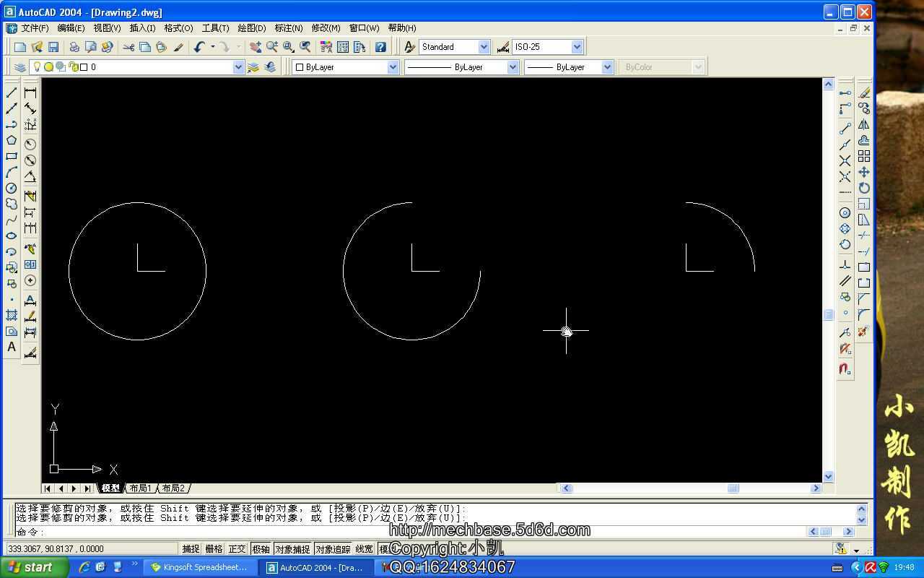Viewport: 924px width, 578px height.
Task: Click the Snap to Perpendicular icon
Action: 845,264
